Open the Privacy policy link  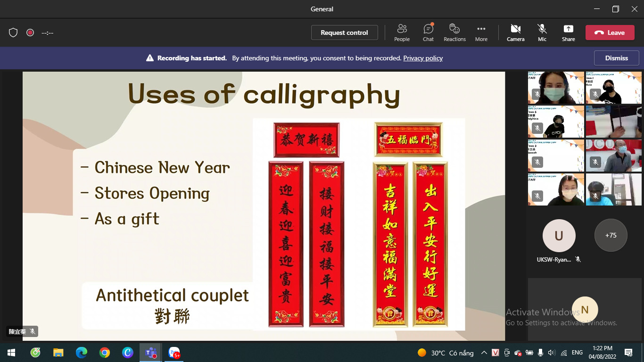pos(423,58)
